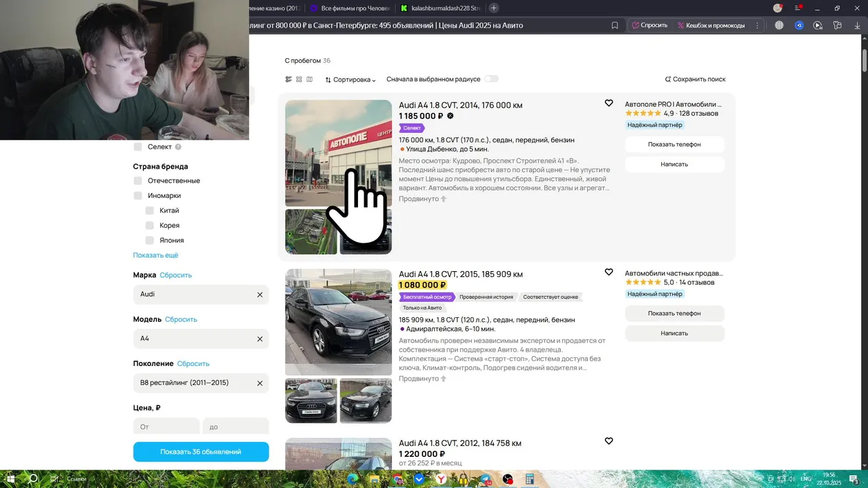Check the Япония checkbox
868x488 pixels.
(150, 241)
